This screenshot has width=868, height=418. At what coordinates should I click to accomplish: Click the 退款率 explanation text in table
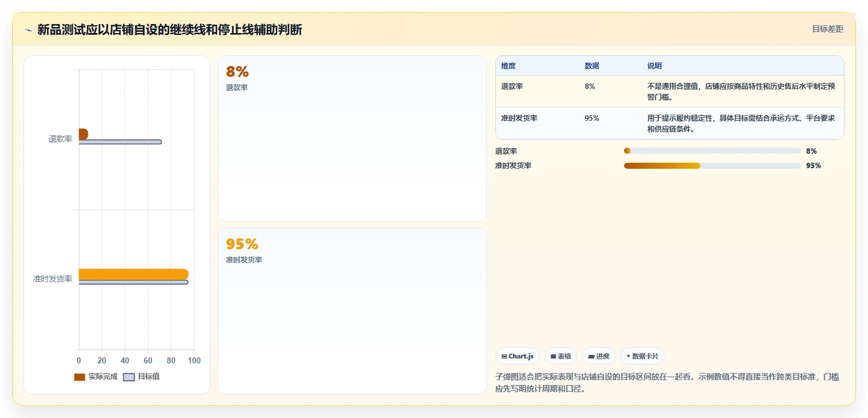741,91
